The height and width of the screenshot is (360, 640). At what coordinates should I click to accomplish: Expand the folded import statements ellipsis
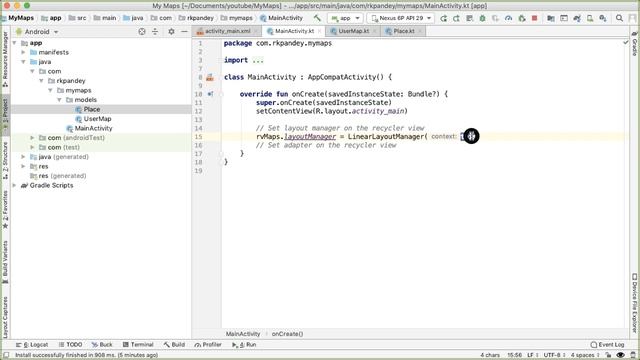(258, 60)
